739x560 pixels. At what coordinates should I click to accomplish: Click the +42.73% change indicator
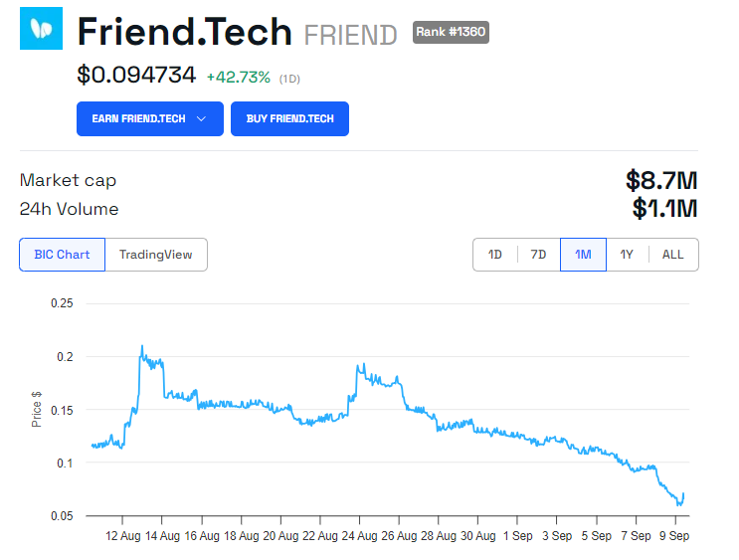click(239, 77)
